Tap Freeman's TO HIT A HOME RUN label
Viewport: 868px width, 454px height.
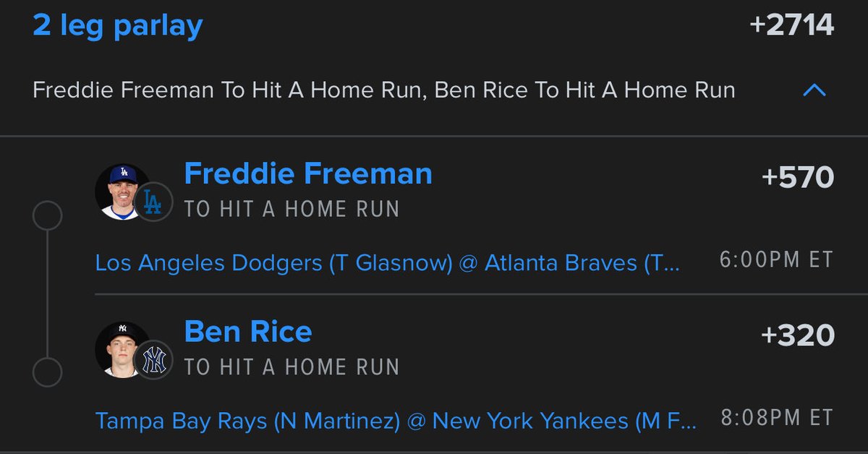[x=292, y=209]
